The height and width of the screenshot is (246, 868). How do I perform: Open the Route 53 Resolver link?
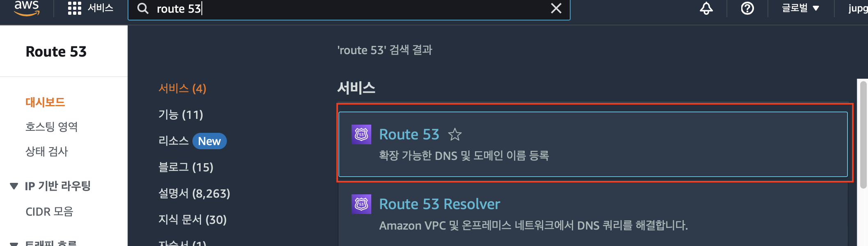coord(439,204)
